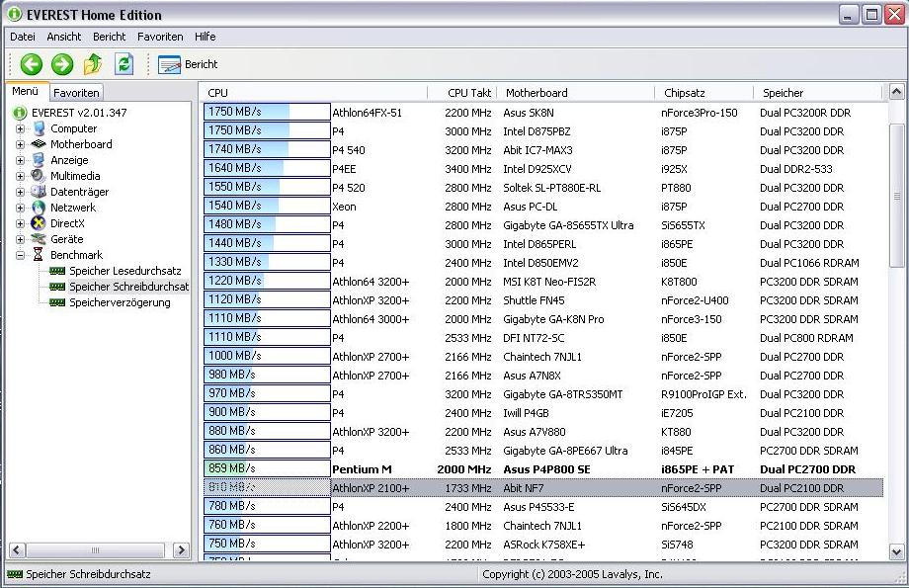Image resolution: width=909 pixels, height=588 pixels.
Task: Click the R9100ProIGP Ext. chipset cell
Action: (703, 394)
